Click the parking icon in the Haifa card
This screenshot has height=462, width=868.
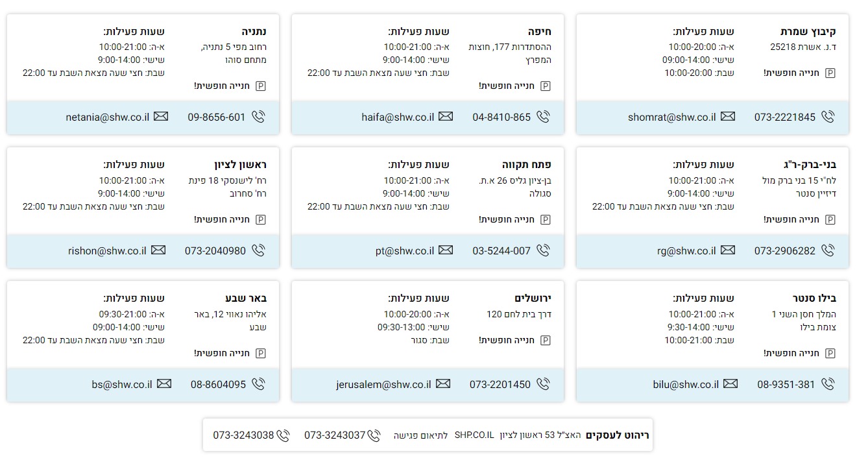coord(546,86)
